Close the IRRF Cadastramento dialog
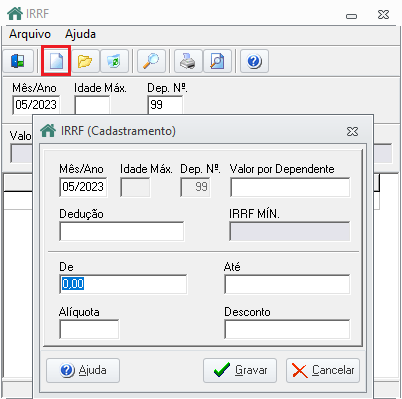 (352, 131)
